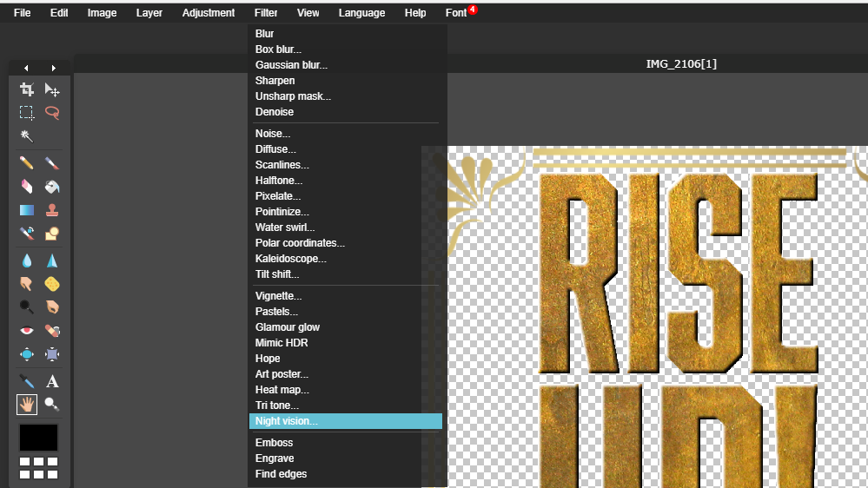This screenshot has width=868, height=488.
Task: Select the Clone Stamp tool
Action: pos(52,210)
